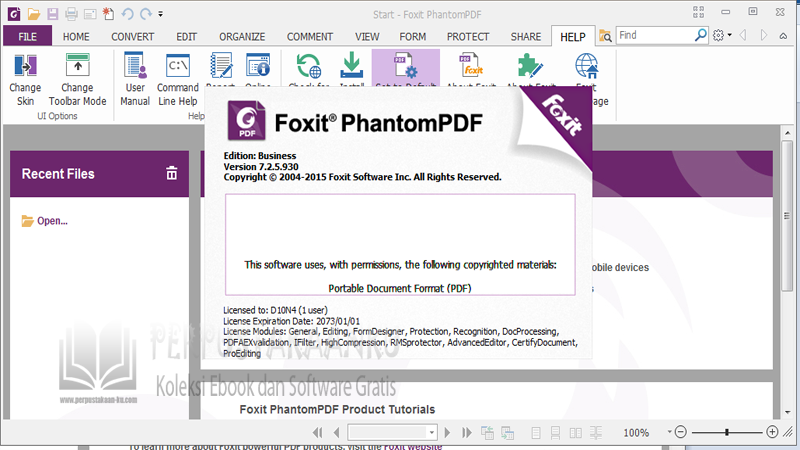Click the scrollbar down arrow

[788, 411]
